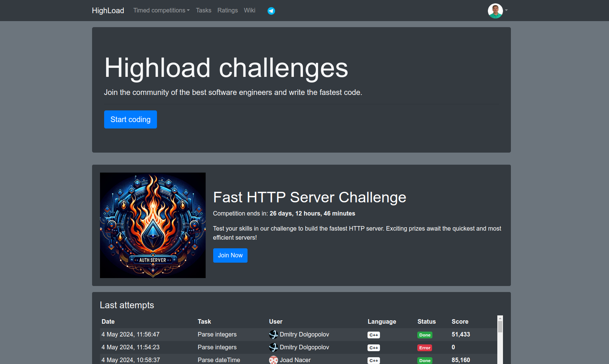The height and width of the screenshot is (364, 609).
Task: Click the user avatar in the navbar
Action: [495, 10]
